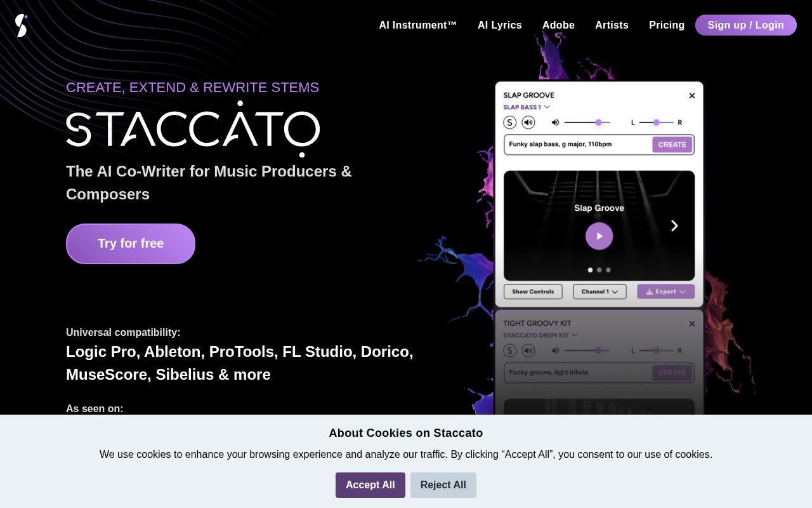Click the next arrow on the Slap Groove carousel
This screenshot has height=508, width=812.
(x=674, y=225)
